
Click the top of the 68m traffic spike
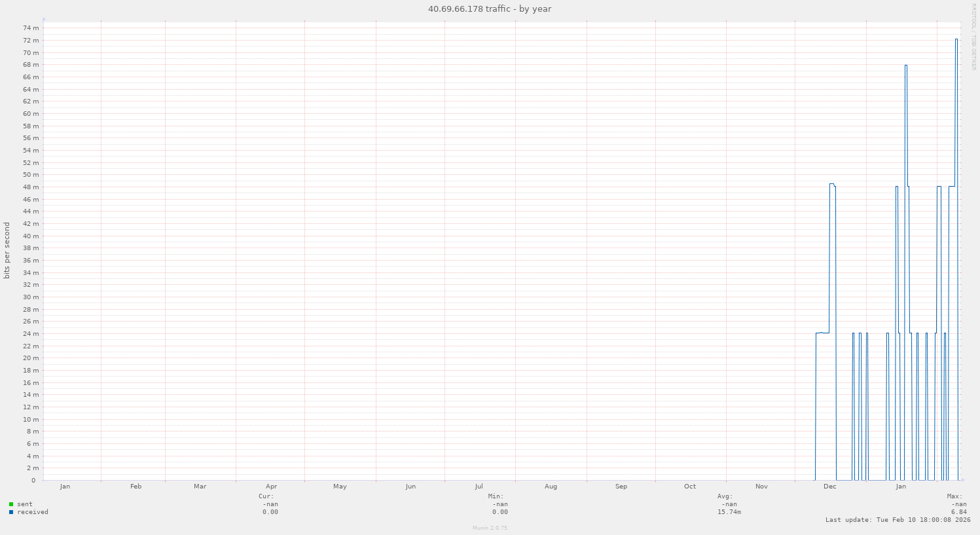[906, 65]
